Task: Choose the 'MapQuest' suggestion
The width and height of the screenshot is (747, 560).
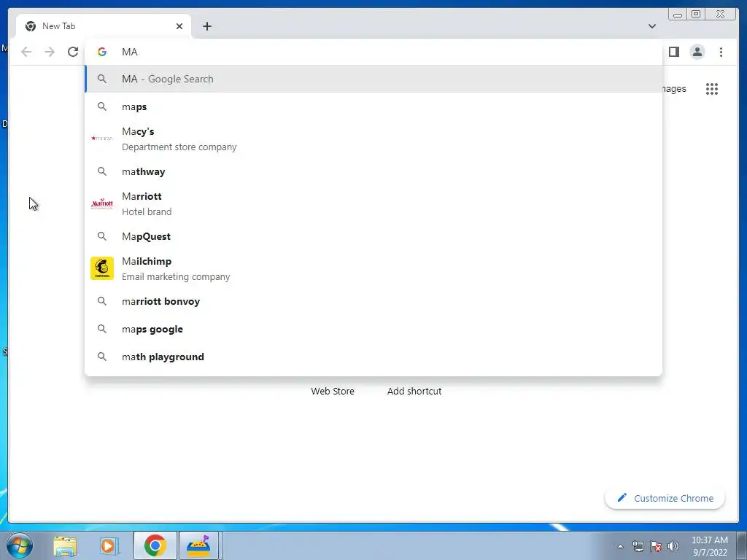Action: click(x=373, y=236)
